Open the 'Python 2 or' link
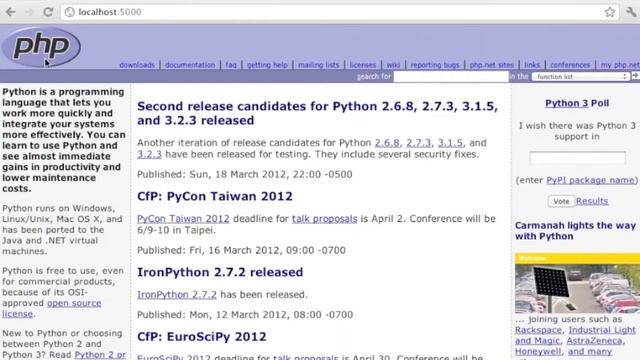The image size is (640, 360). point(100,355)
